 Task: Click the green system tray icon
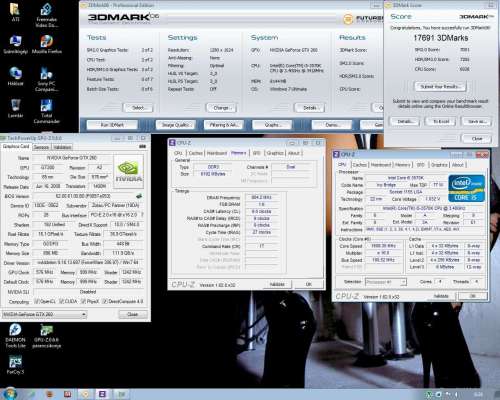click(430, 395)
